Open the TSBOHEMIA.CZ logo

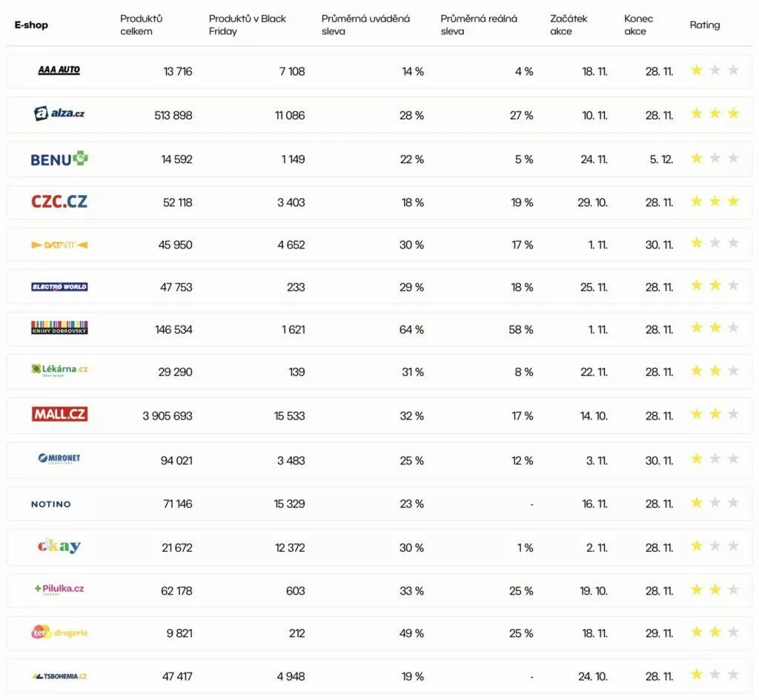(59, 676)
